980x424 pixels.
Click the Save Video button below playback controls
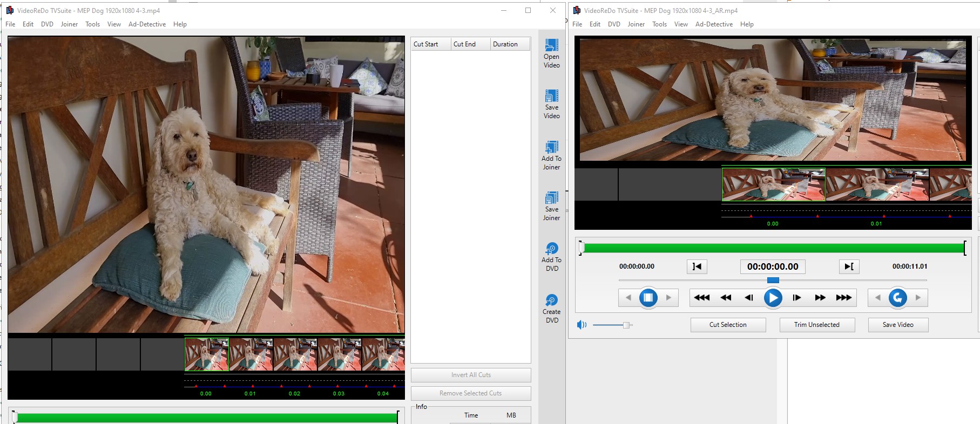[x=898, y=325]
